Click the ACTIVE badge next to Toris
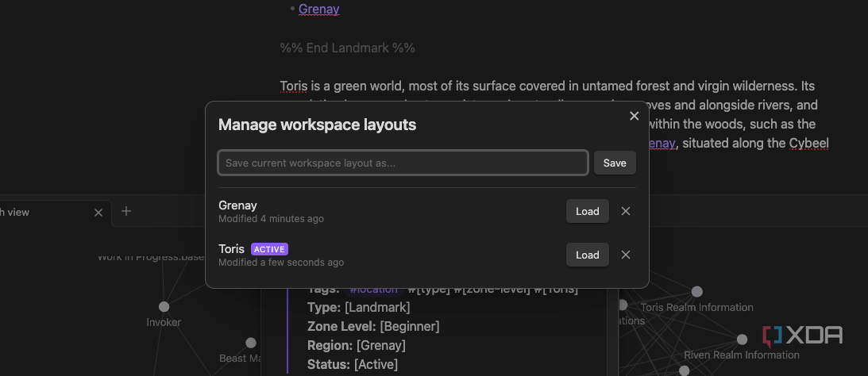This screenshot has height=376, width=868. point(269,249)
